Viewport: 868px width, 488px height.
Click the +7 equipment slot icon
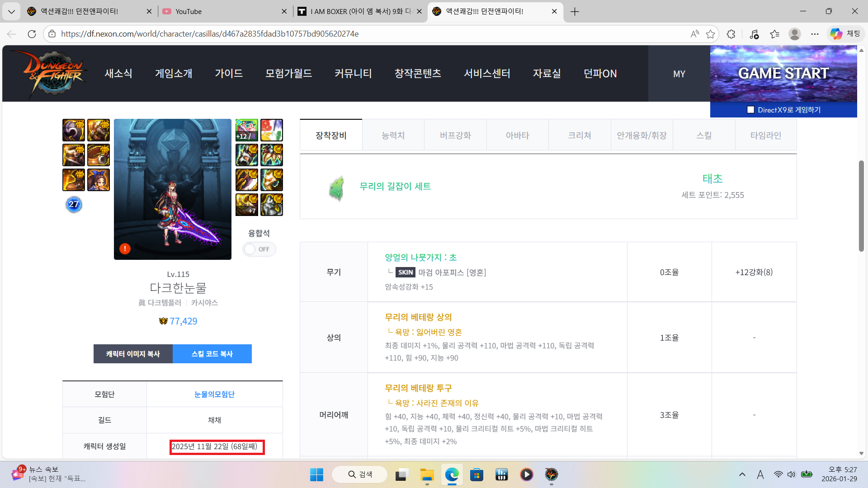[x=246, y=205]
